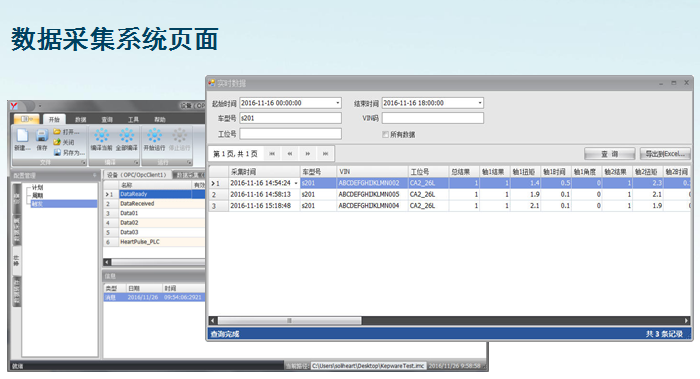
Task: Select the DataReady tag row
Action: [x=154, y=194]
